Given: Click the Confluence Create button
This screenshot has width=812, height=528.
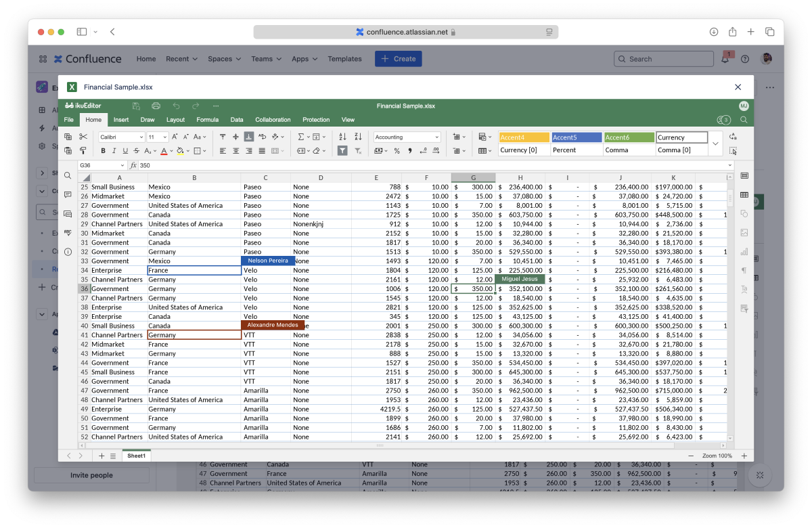Looking at the screenshot, I should tap(399, 59).
